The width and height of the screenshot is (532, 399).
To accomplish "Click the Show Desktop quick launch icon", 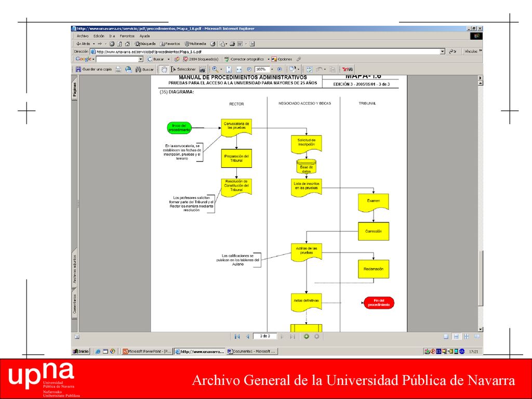I will coord(105,352).
